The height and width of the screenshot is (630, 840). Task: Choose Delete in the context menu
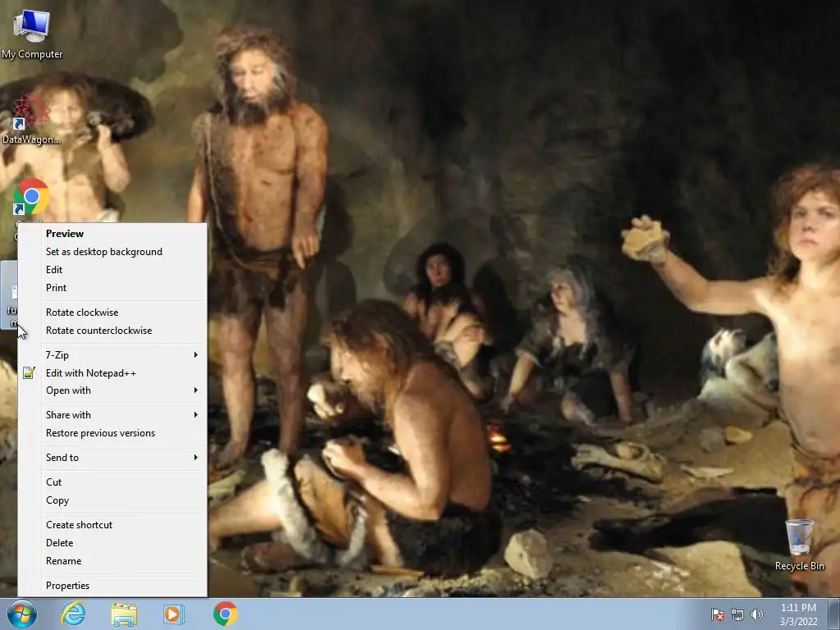click(112, 543)
